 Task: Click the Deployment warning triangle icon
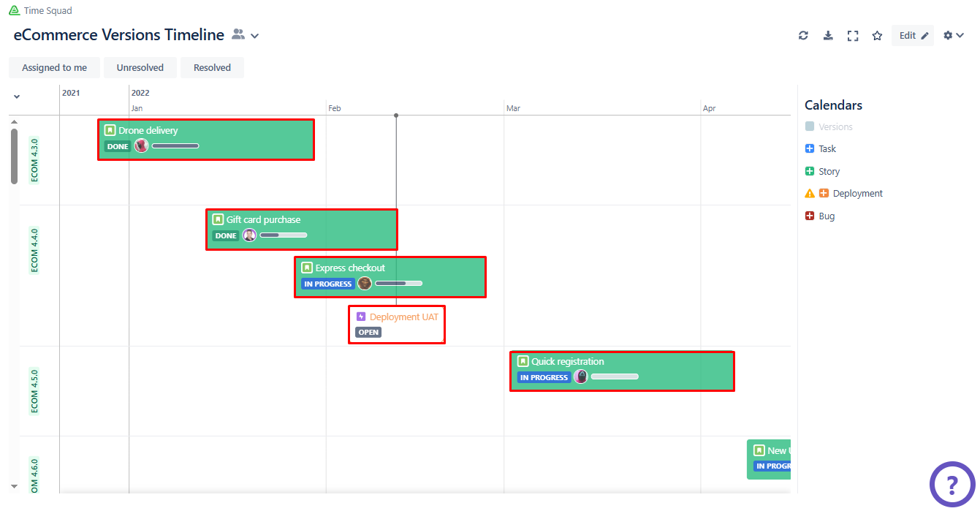pos(810,194)
